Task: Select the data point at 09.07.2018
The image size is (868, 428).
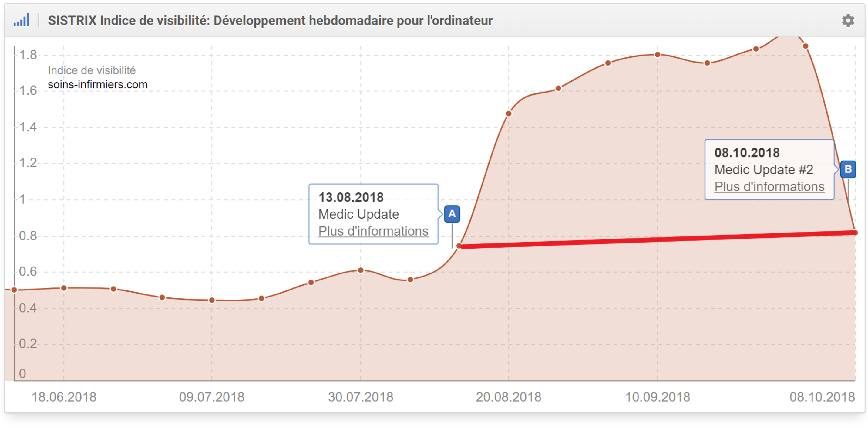Action: tap(212, 300)
